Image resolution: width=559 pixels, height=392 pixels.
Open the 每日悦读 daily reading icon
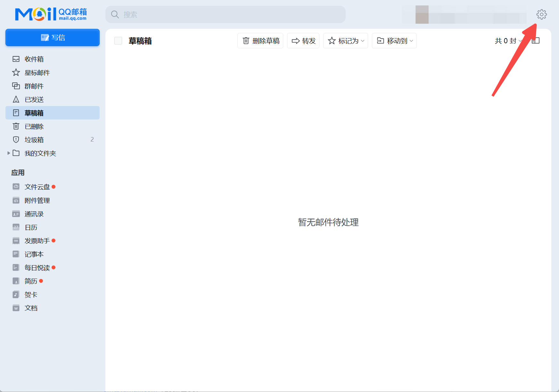16,267
